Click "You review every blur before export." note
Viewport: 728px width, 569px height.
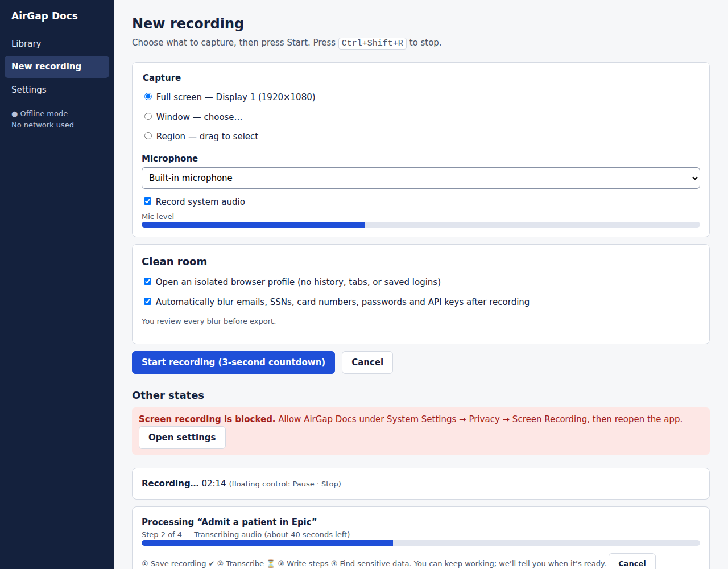209,321
